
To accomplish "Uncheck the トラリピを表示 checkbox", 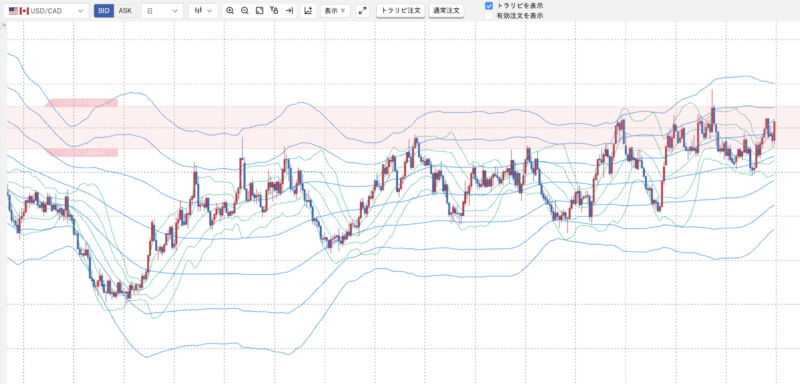I will pos(489,6).
